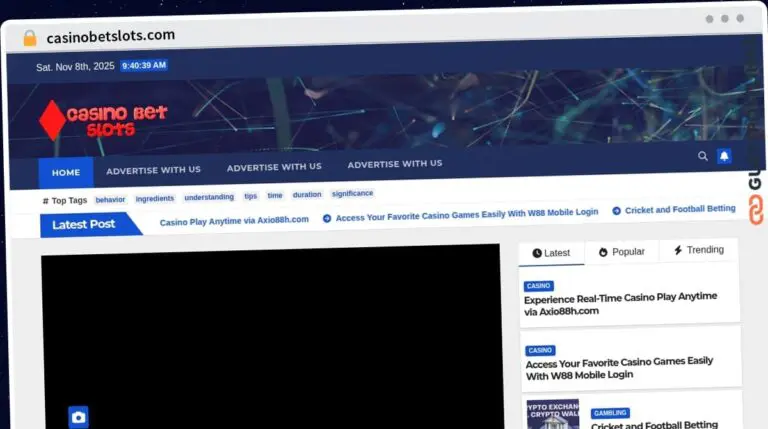This screenshot has width=768, height=429.
Task: Click the notification bell icon
Action: point(724,156)
